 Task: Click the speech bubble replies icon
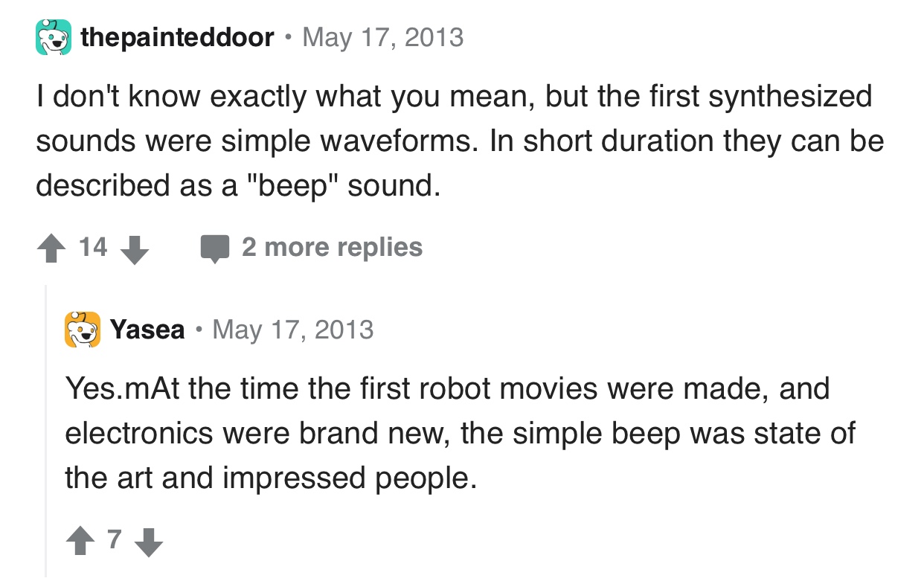coord(216,248)
